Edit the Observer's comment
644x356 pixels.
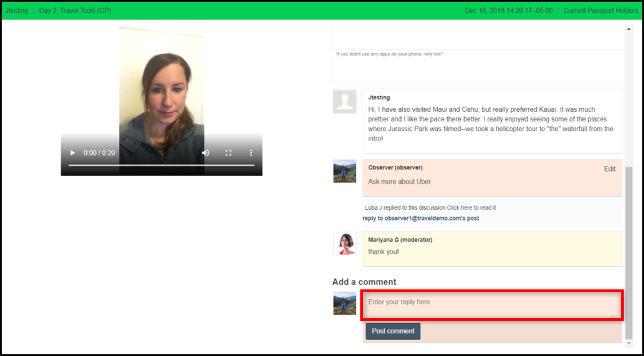pos(610,169)
